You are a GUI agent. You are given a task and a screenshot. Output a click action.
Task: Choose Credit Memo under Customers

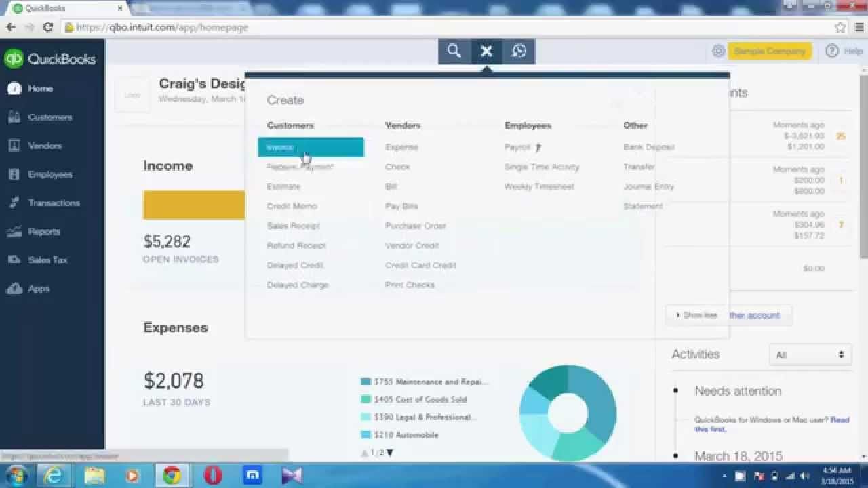(x=292, y=206)
